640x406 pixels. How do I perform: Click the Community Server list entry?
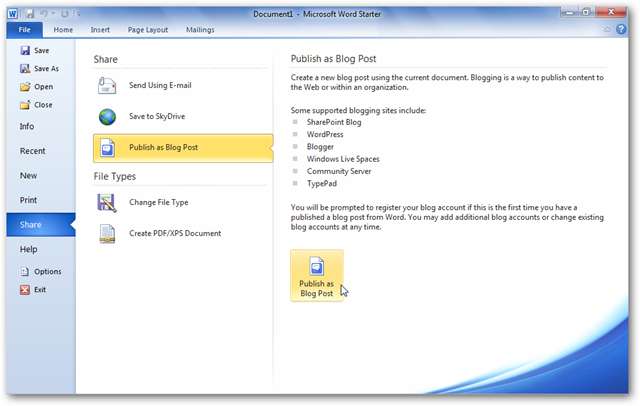[339, 171]
